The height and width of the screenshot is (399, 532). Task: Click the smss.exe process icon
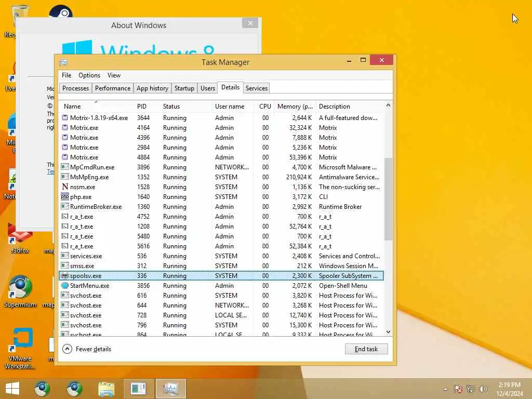[x=65, y=265]
